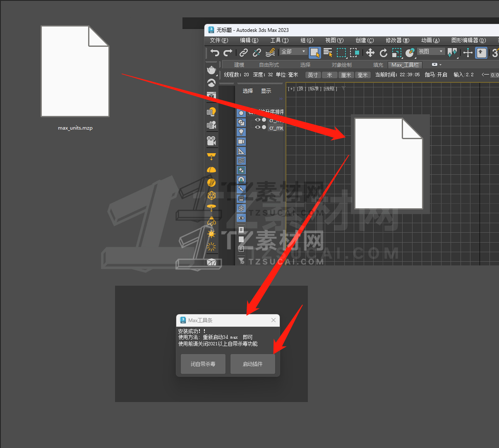Open the 视图 reference coordinate dropdown
Viewport: 499px width, 448px height.
click(x=431, y=51)
